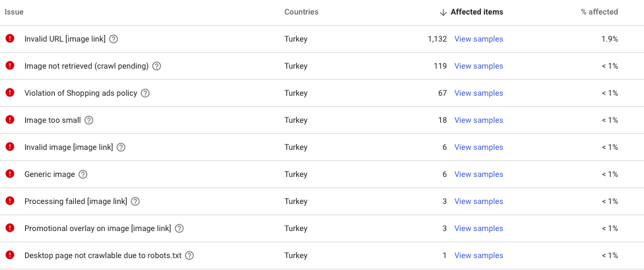644x270 pixels.
Task: Click help icon for Promotional overlay on image
Action: tap(179, 228)
